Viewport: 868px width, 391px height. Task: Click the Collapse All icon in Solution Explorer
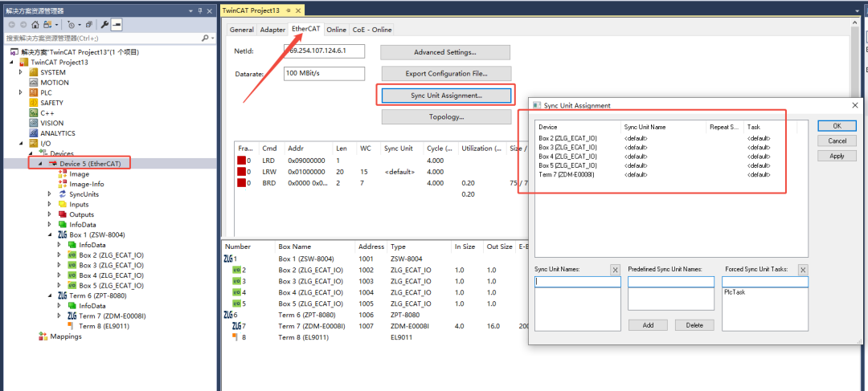88,24
